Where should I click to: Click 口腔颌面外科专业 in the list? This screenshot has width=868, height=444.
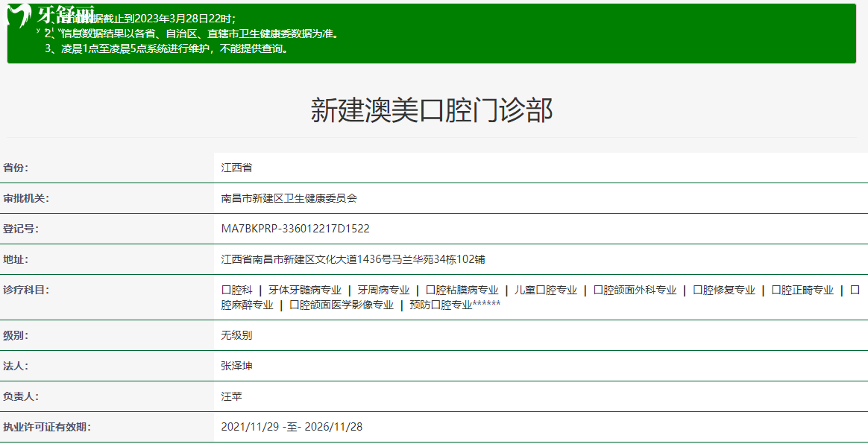[635, 290]
